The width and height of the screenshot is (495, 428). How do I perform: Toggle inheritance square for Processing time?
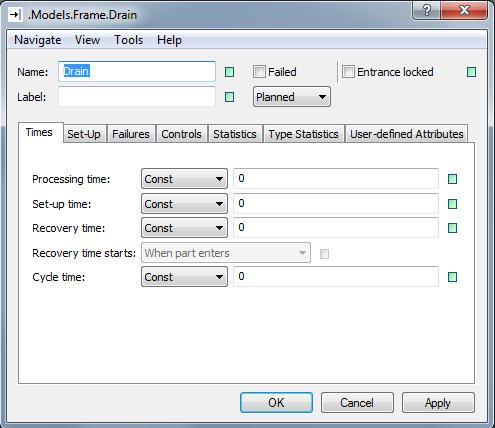click(x=452, y=179)
